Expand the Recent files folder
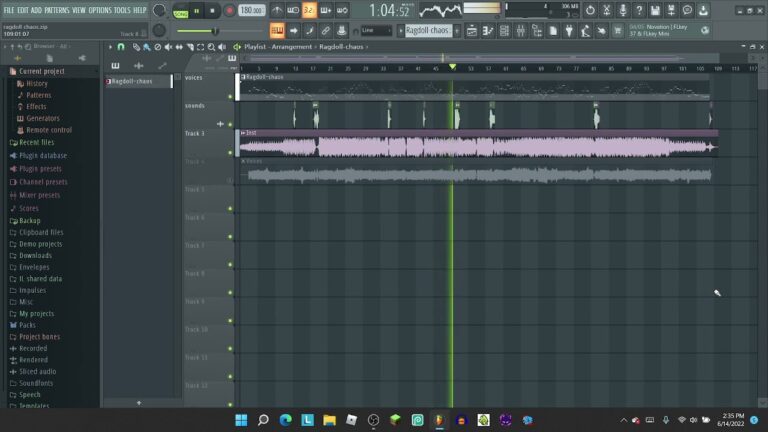Screen dimensions: 768x432 tap(37, 143)
